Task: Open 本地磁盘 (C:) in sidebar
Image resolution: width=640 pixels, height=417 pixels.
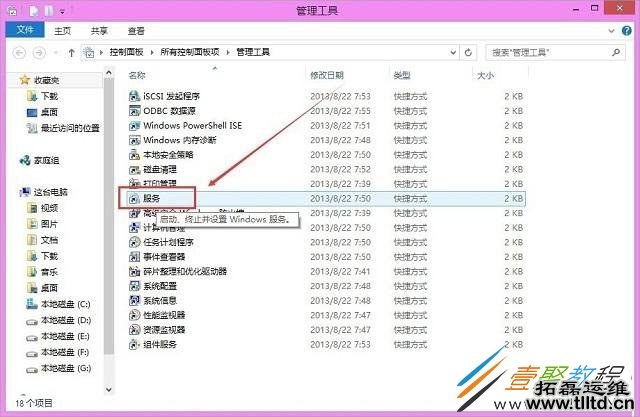Action: 65,304
